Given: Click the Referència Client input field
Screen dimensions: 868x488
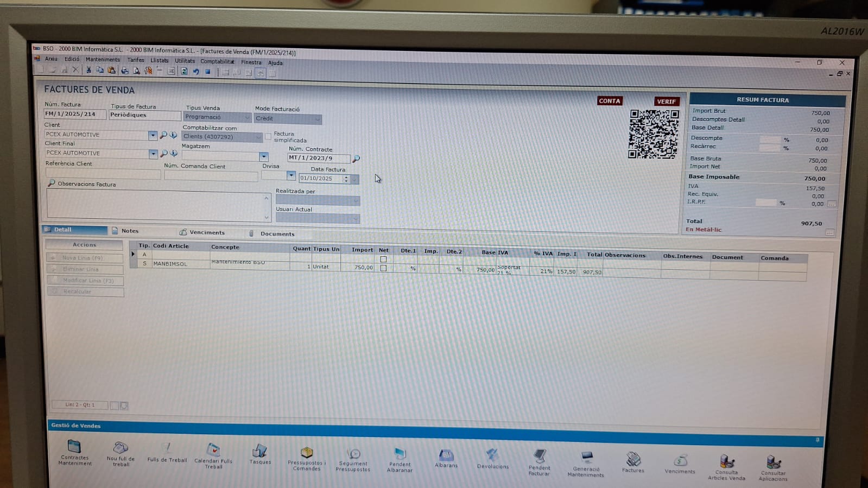Looking at the screenshot, I should tap(103, 174).
